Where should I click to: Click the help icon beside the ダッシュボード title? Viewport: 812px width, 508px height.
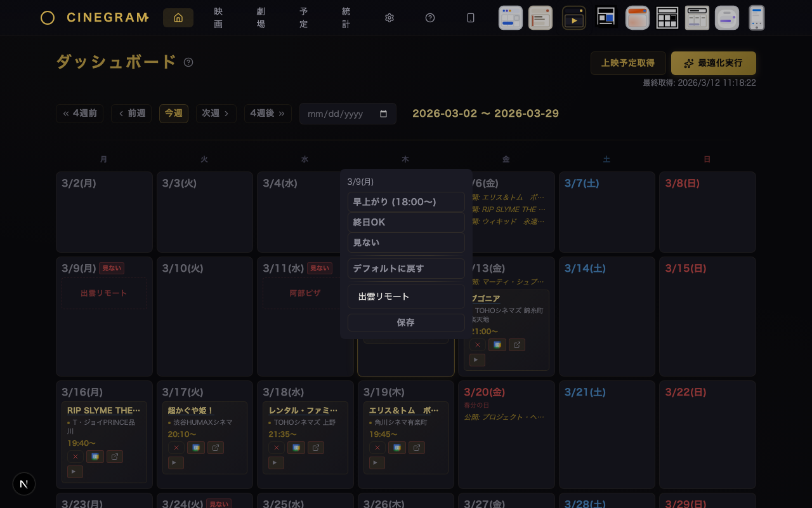pos(188,62)
